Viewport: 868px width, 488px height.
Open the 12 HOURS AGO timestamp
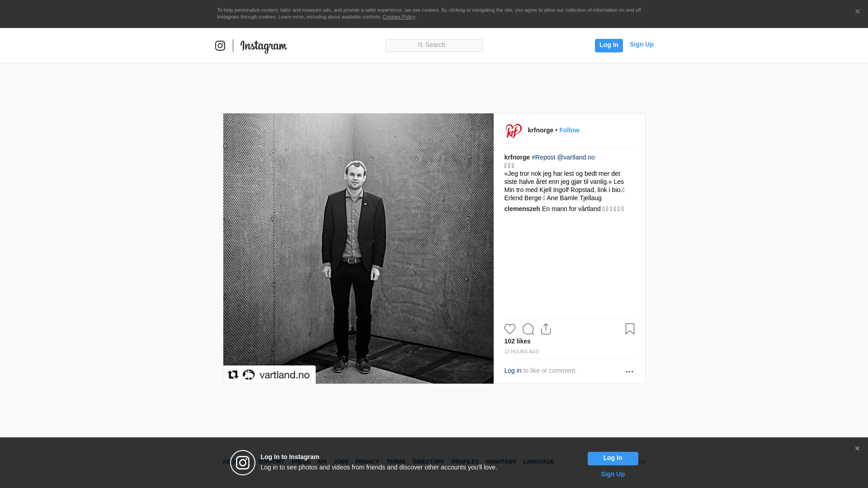pos(522,352)
